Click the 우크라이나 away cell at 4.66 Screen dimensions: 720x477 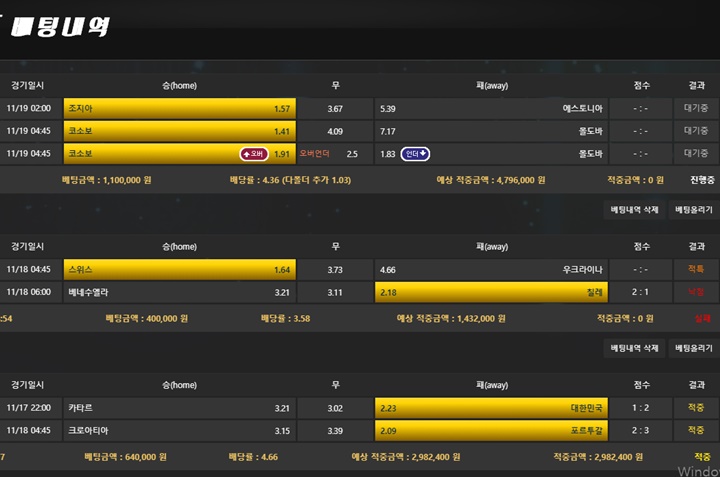point(491,269)
